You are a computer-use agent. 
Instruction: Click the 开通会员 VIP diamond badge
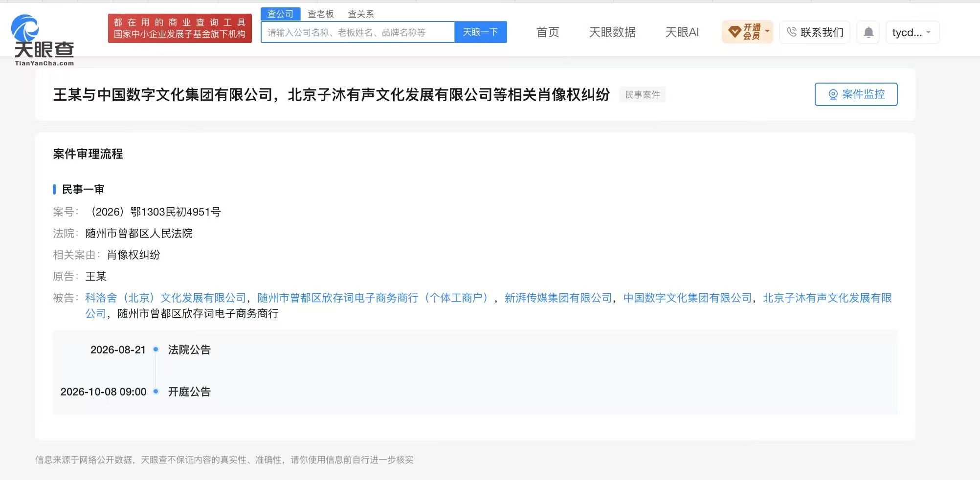[747, 32]
